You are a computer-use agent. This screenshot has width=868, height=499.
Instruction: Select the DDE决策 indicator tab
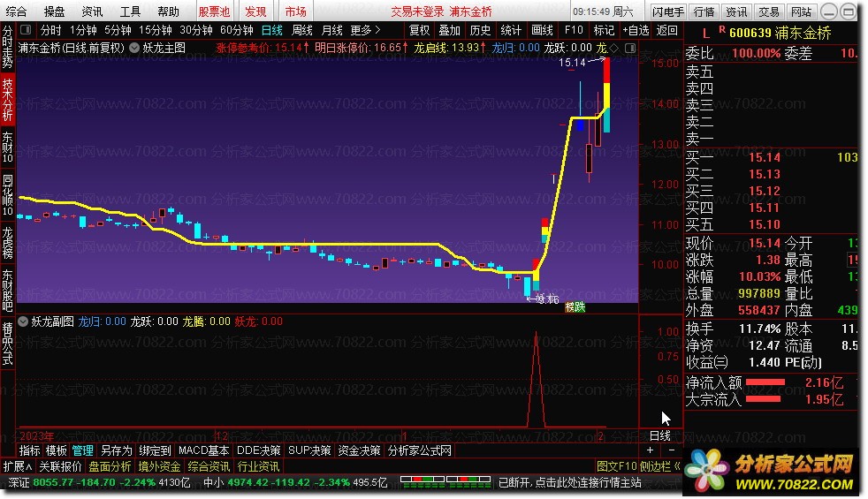pyautogui.click(x=258, y=450)
